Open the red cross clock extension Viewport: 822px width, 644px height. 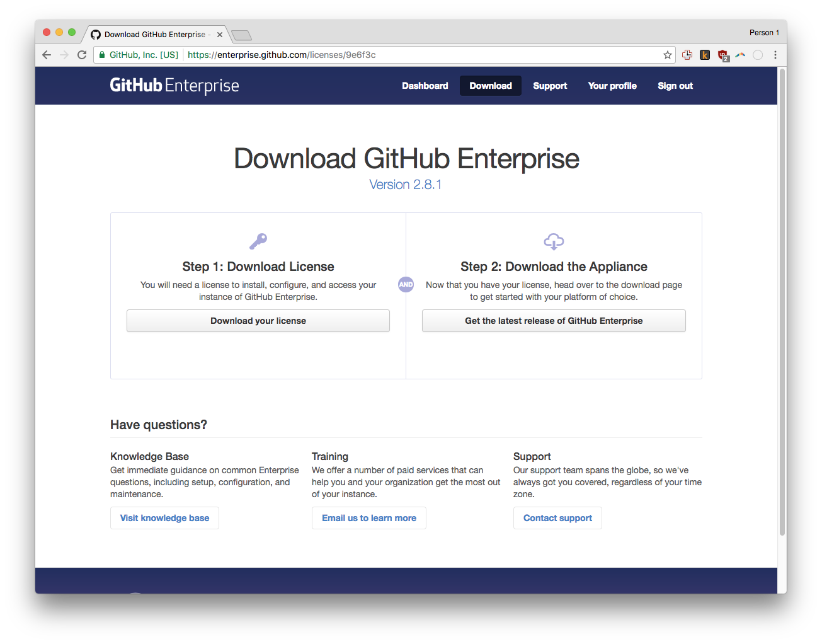pos(687,55)
